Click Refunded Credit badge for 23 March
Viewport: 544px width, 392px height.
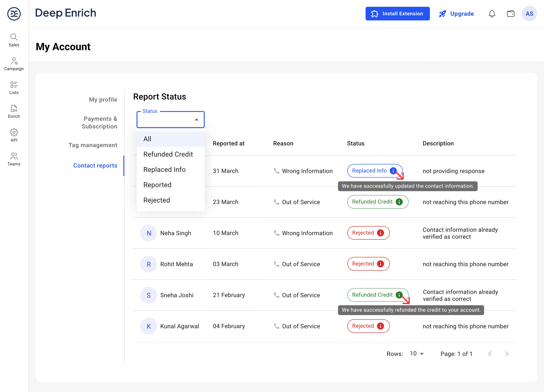point(378,202)
